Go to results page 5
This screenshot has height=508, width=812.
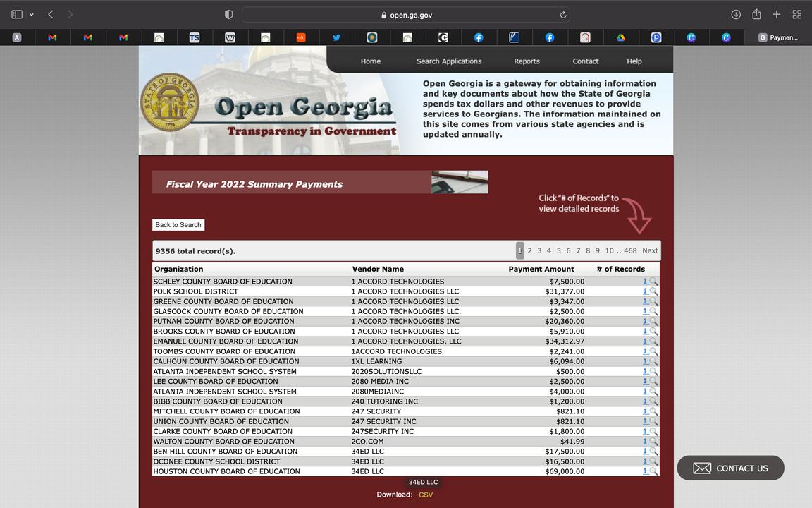(559, 251)
